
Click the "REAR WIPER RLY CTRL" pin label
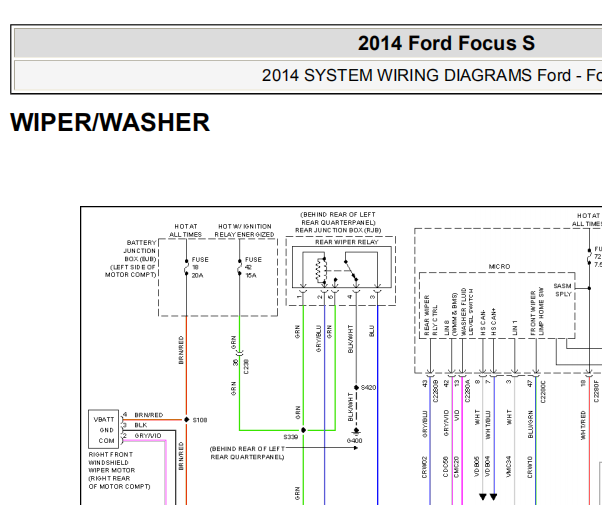[x=430, y=315]
